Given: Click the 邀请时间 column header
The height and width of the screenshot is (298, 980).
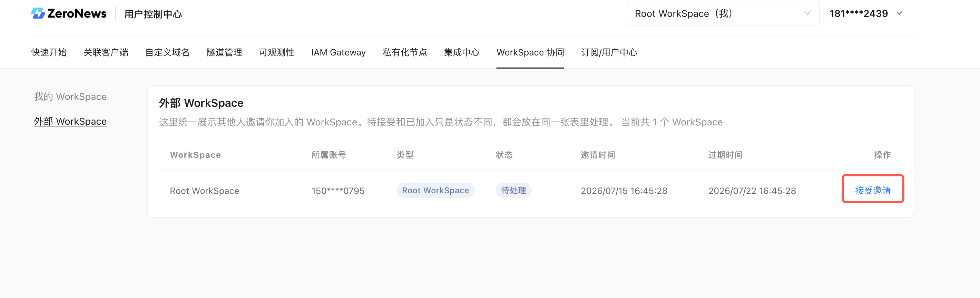Looking at the screenshot, I should coord(598,155).
